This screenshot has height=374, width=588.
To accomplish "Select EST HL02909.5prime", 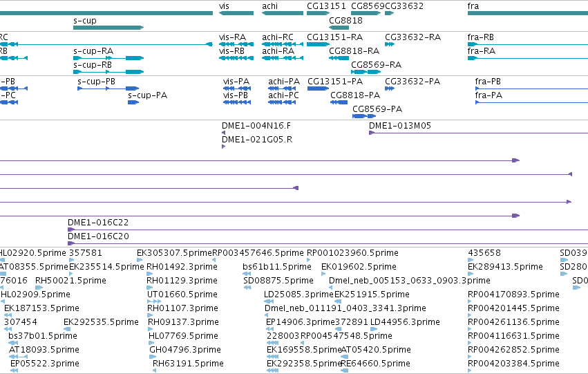I will click(x=3, y=301).
